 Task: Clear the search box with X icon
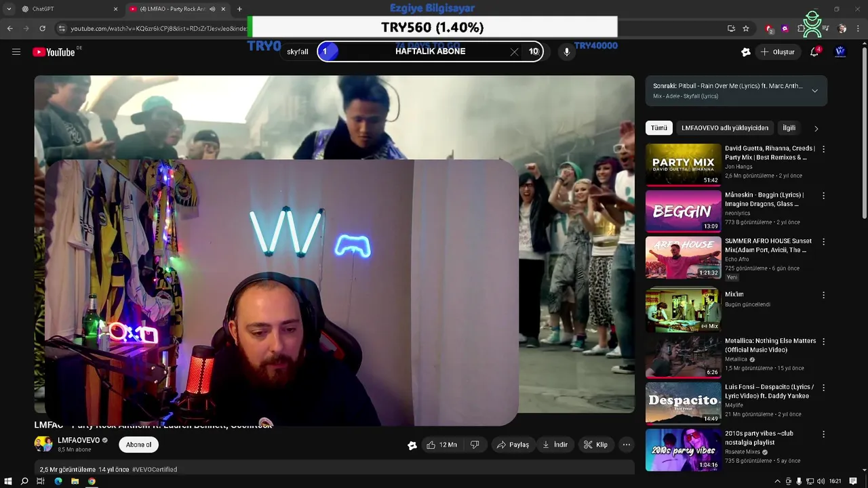point(514,52)
